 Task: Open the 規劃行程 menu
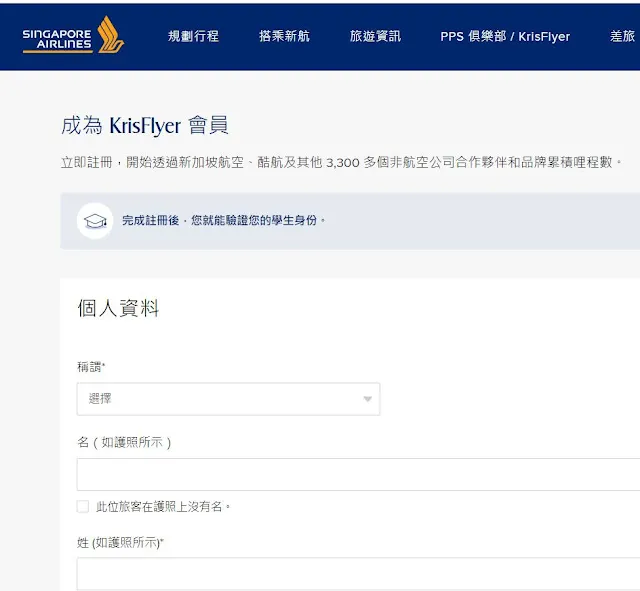[193, 36]
